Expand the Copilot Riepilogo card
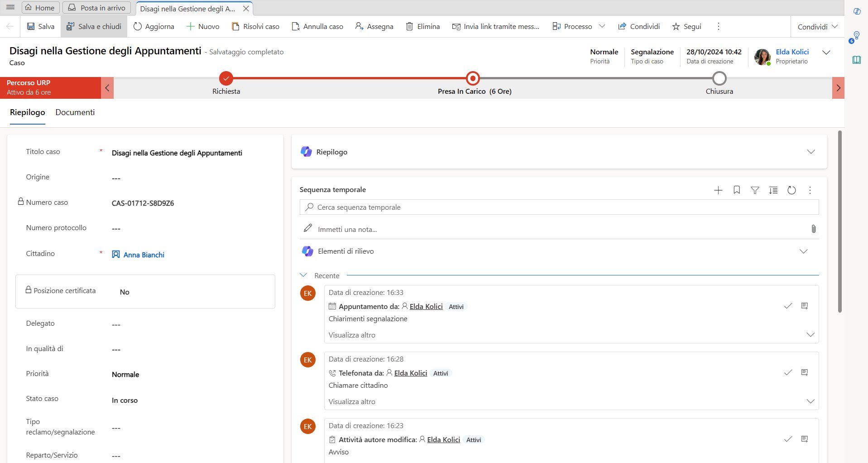The height and width of the screenshot is (463, 868). coord(810,152)
